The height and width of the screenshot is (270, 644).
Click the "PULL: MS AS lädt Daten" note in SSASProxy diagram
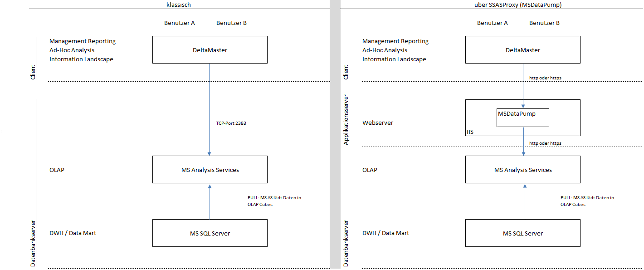pyautogui.click(x=587, y=201)
